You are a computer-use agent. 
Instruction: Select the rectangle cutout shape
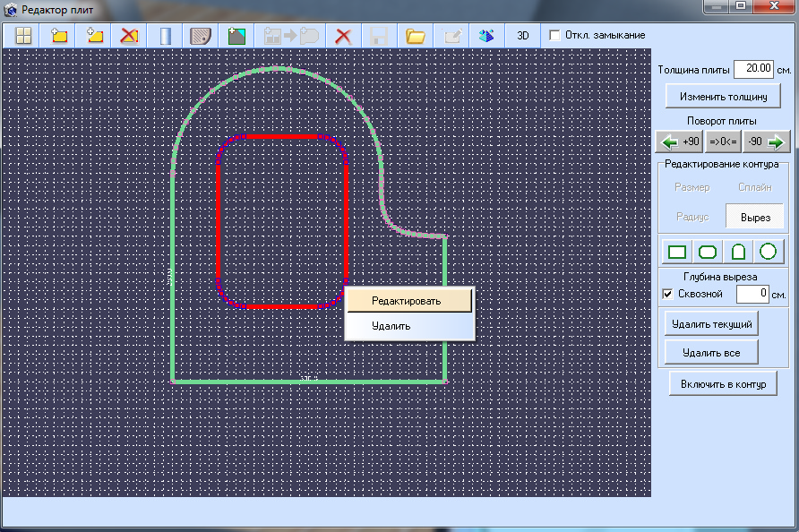pos(677,252)
